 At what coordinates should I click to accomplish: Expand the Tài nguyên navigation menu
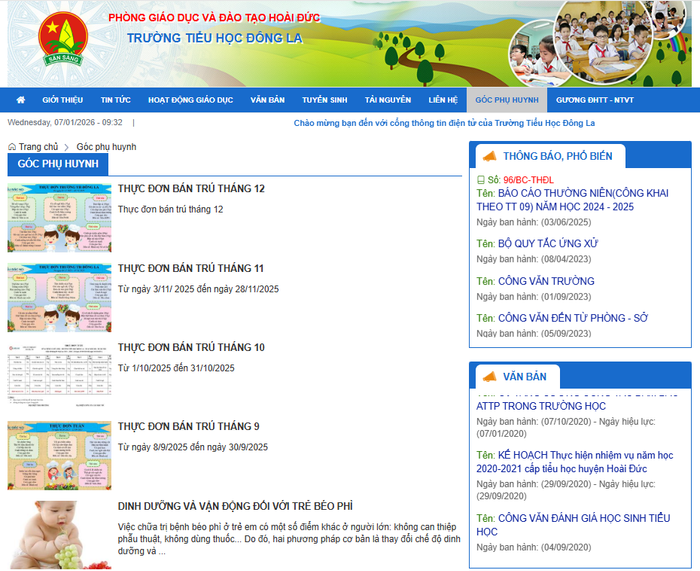pyautogui.click(x=387, y=100)
